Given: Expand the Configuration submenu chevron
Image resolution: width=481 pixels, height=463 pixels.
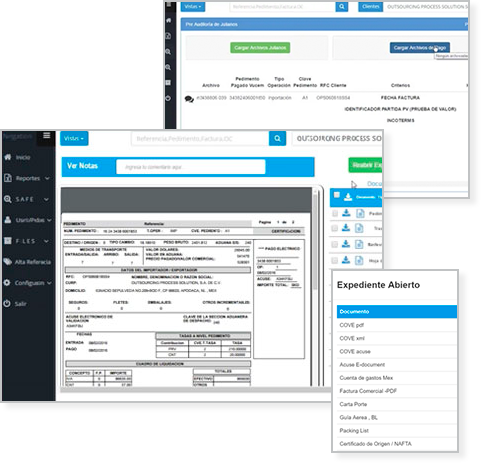Looking at the screenshot, I should click(x=49, y=283).
